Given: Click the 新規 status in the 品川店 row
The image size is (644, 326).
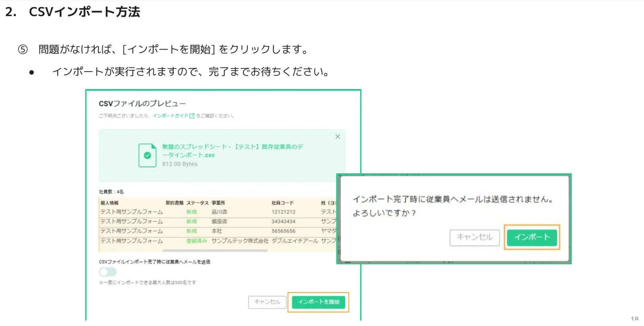Looking at the screenshot, I should pos(192,212).
